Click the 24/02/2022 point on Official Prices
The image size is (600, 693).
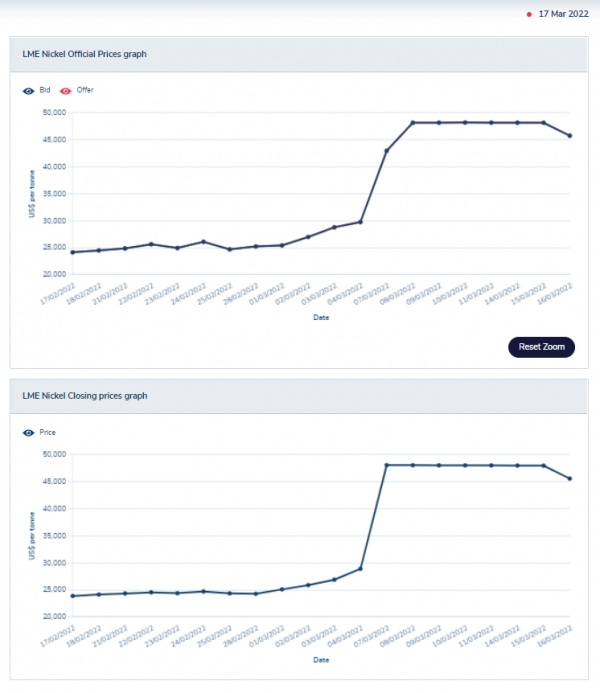pos(203,242)
